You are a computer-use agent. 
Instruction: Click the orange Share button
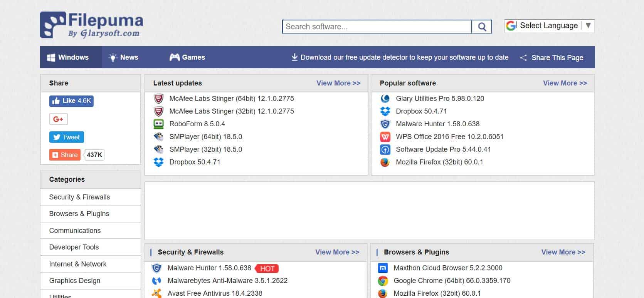point(65,155)
